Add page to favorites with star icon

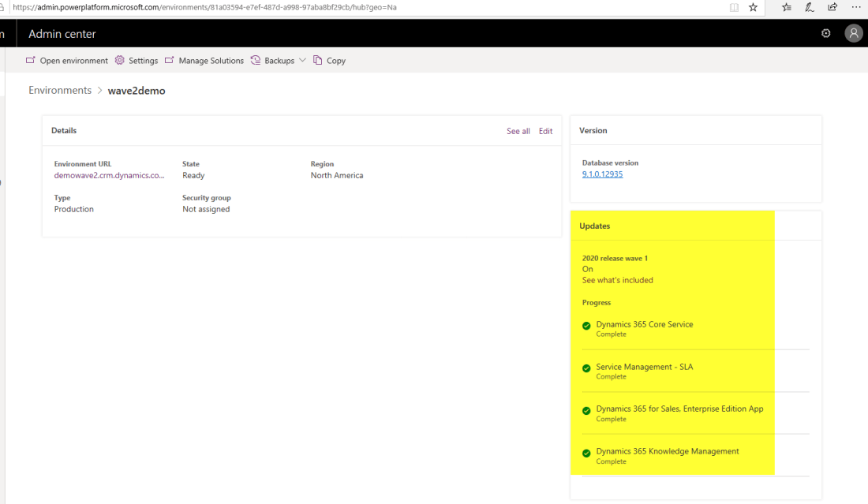(x=753, y=7)
